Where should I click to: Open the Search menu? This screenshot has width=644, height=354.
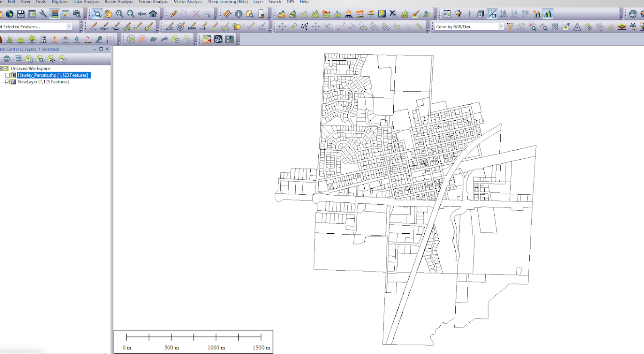pyautogui.click(x=275, y=2)
